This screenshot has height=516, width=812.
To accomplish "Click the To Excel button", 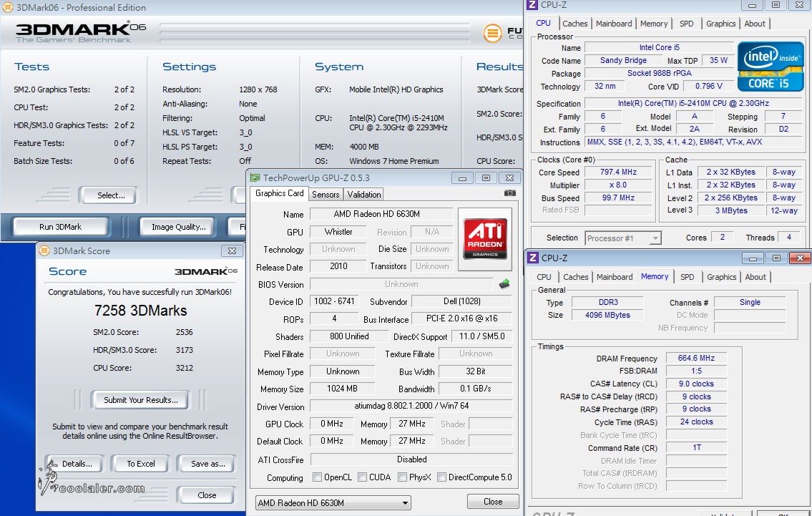I will [141, 464].
